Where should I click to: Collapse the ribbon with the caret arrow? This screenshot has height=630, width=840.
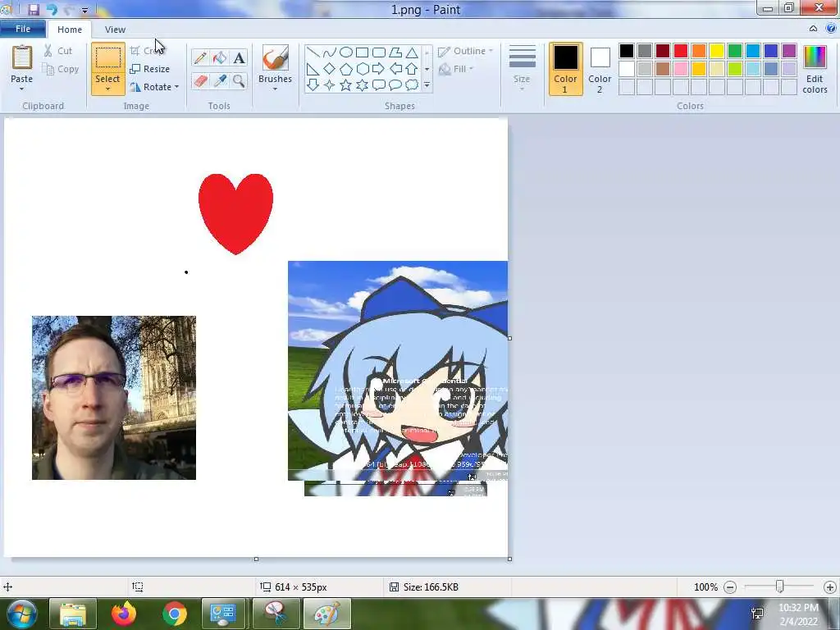[813, 29]
